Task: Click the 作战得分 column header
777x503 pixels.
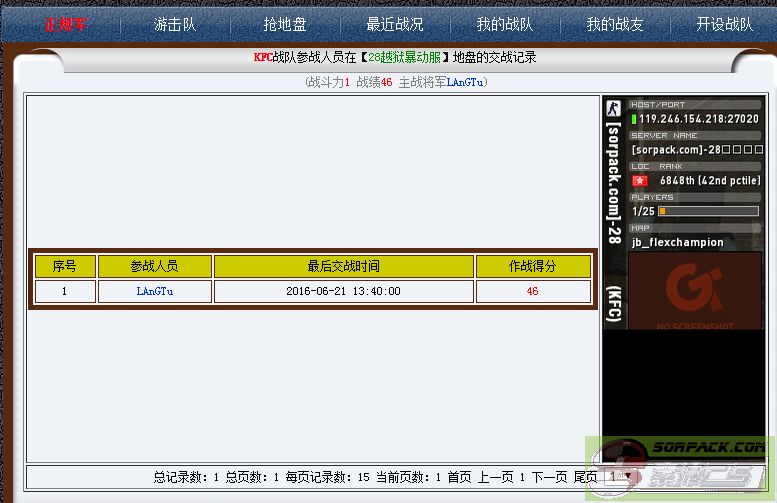Action: tap(533, 267)
